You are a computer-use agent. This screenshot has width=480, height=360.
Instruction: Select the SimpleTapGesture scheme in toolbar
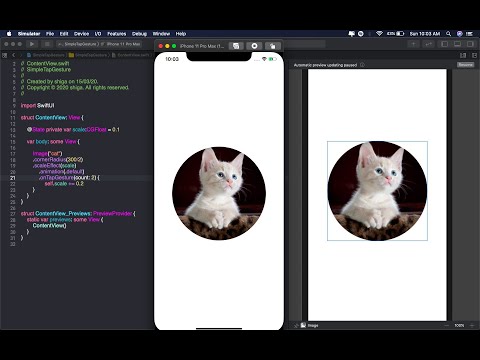(79, 44)
